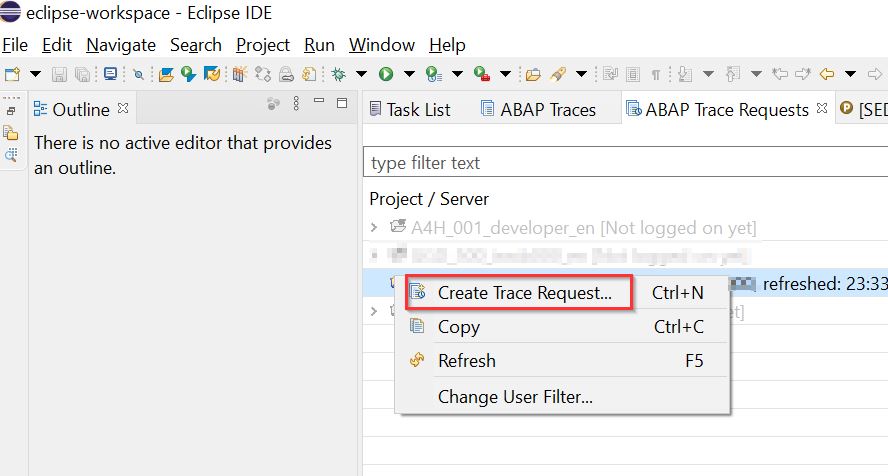Open the Run dropdown arrow

click(x=409, y=74)
